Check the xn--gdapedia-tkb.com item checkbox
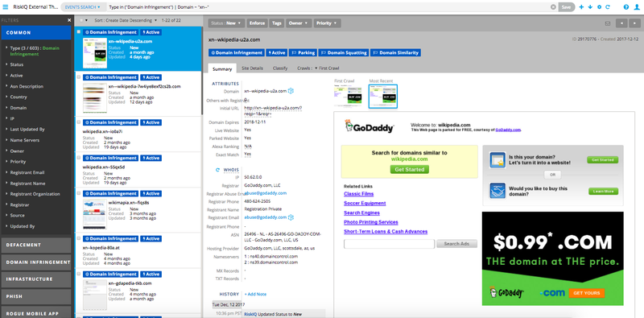This screenshot has width=644, height=318. point(79,274)
